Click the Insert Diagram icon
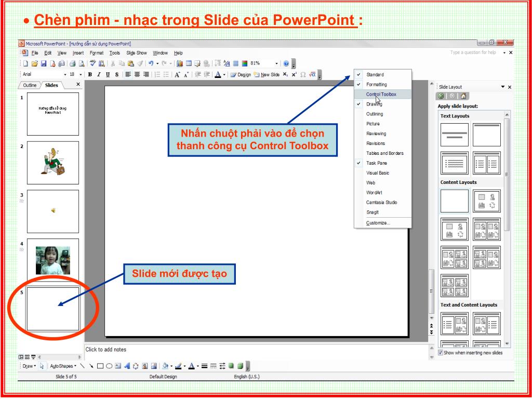 pos(136,366)
